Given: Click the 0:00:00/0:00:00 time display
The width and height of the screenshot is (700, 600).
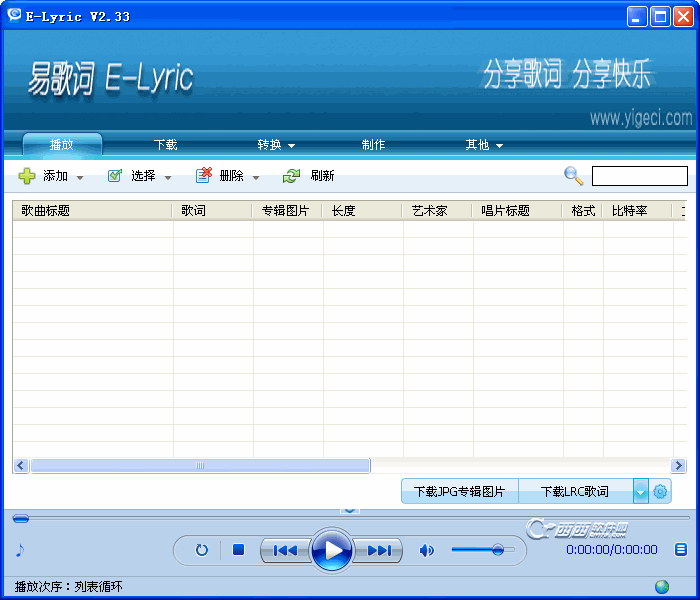Looking at the screenshot, I should (612, 550).
